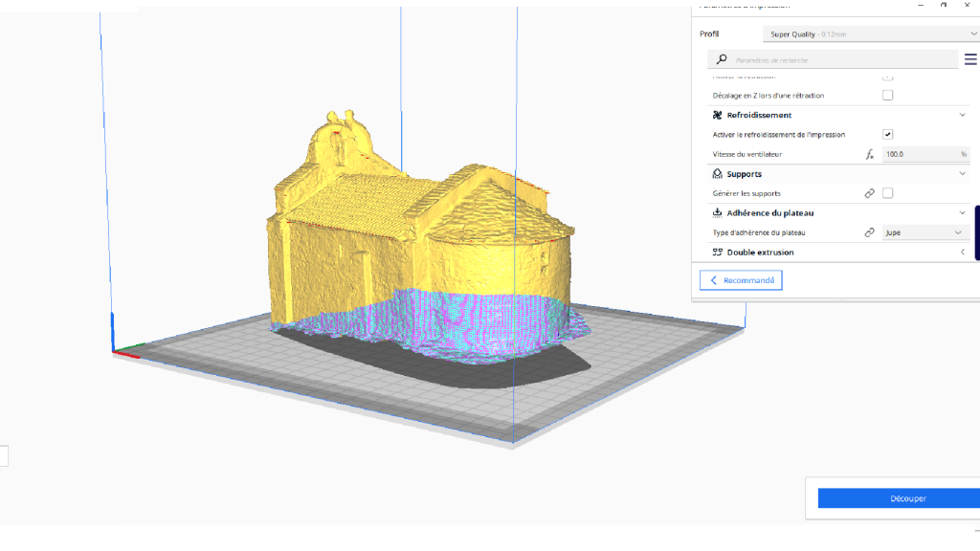Viewport: 980px width, 551px height.
Task: Click the Supports section icon
Action: 718,174
